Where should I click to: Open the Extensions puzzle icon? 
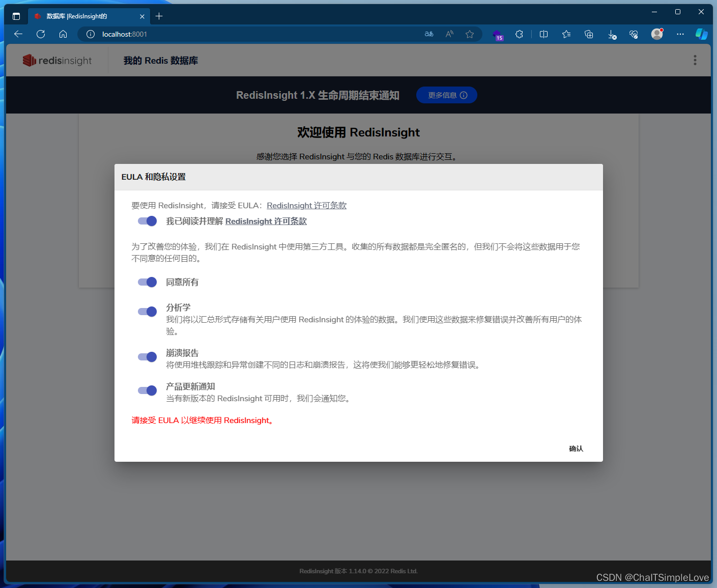(x=519, y=34)
